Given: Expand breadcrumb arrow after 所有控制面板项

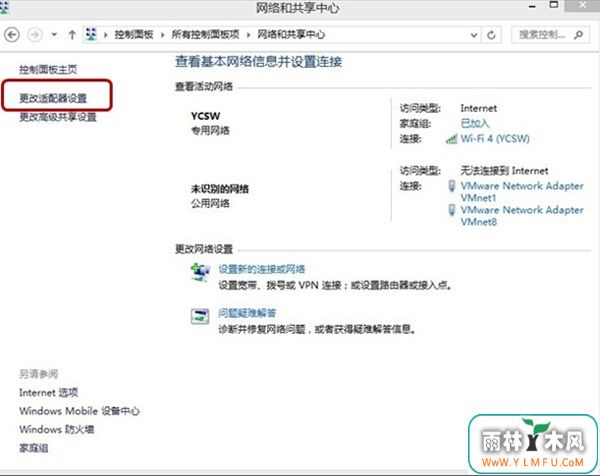Looking at the screenshot, I should pos(248,35).
